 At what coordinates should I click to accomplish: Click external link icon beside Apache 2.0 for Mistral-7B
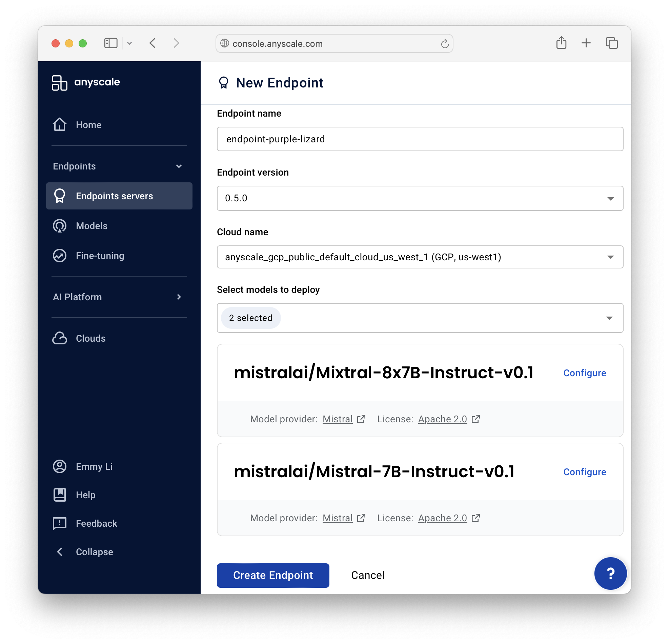point(476,518)
